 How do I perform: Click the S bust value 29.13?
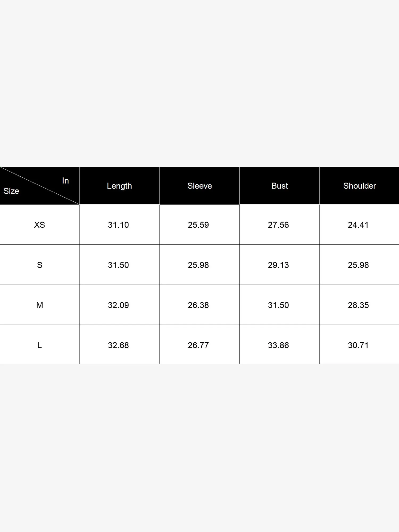point(278,265)
